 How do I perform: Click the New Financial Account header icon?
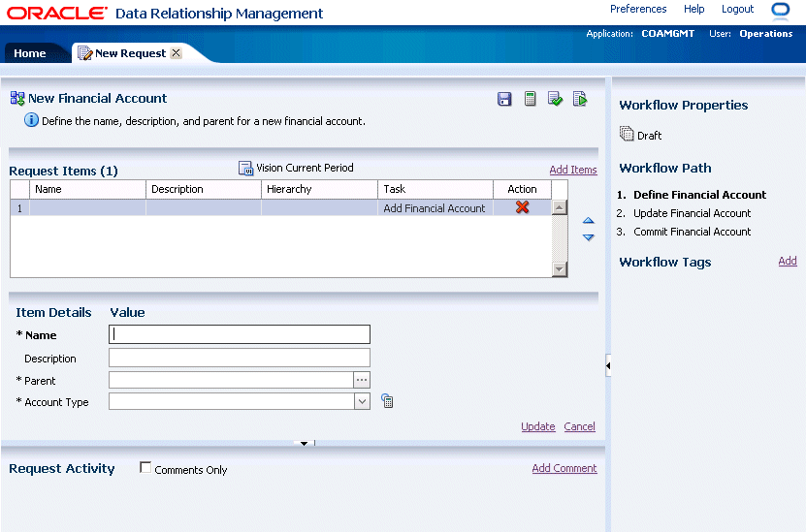(17, 98)
